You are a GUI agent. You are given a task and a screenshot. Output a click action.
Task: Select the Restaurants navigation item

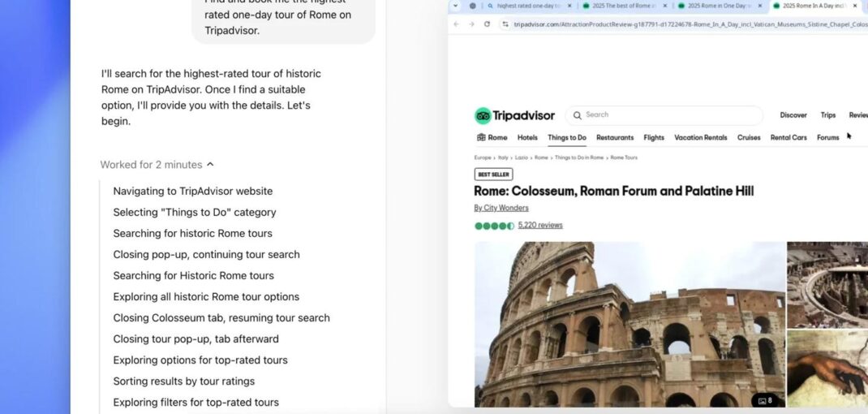click(x=614, y=137)
